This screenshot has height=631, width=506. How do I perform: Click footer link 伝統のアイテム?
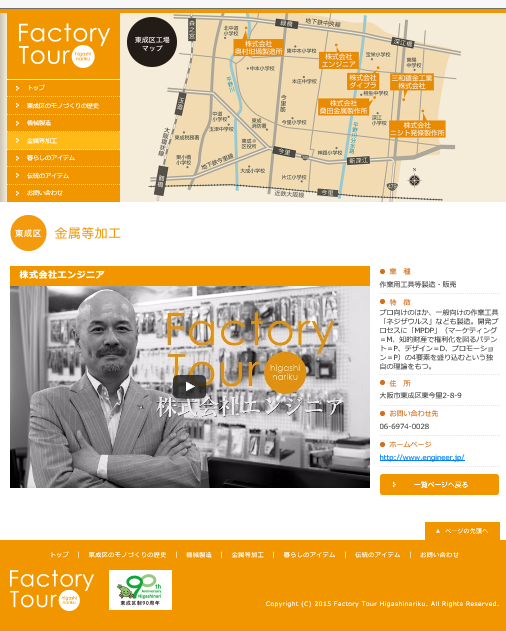click(378, 555)
